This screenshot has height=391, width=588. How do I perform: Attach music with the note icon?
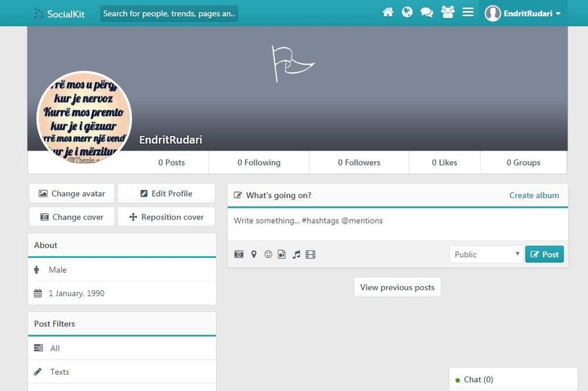(x=296, y=254)
